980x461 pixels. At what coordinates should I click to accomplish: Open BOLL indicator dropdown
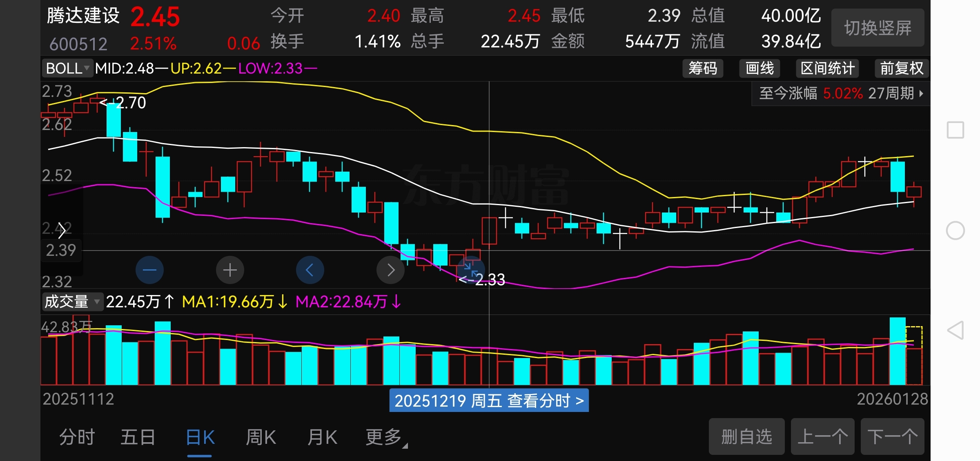pos(67,68)
